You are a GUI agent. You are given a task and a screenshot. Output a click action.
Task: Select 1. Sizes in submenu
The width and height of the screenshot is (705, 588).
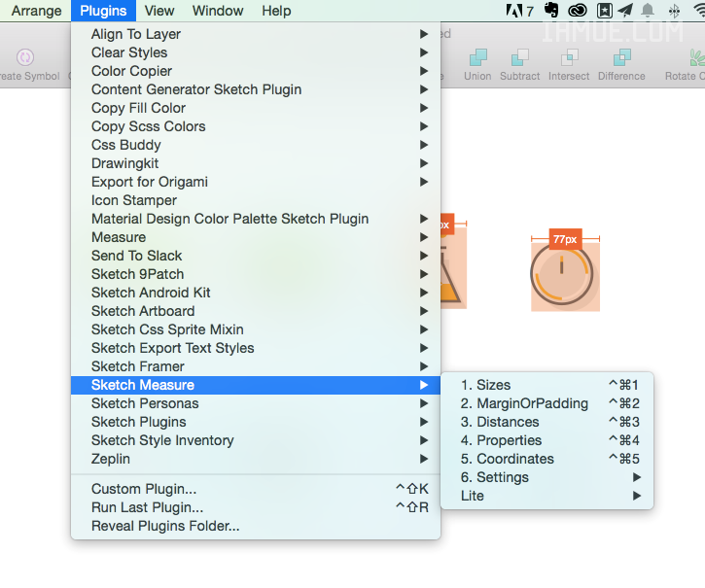click(547, 385)
